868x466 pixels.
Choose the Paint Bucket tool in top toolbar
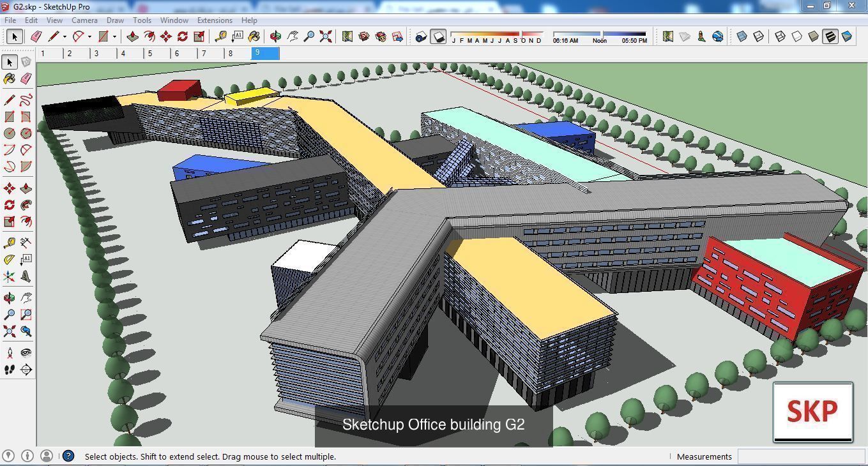click(x=254, y=37)
